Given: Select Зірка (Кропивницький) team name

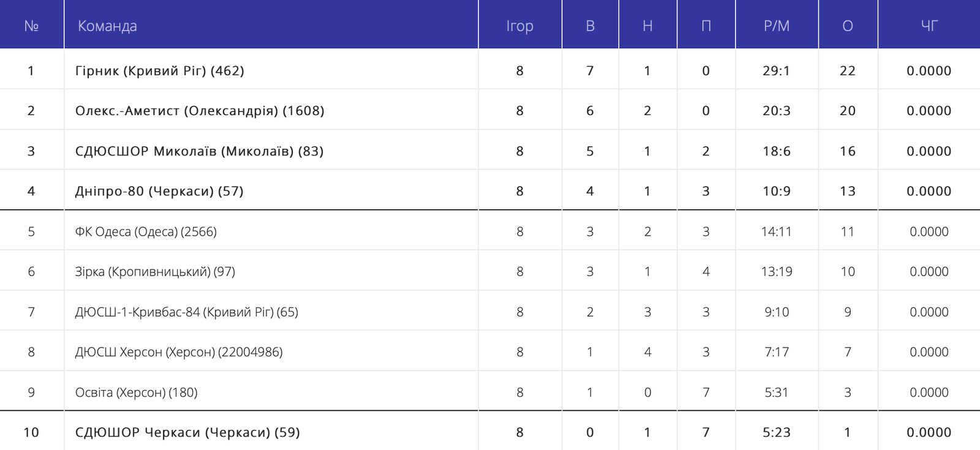Looking at the screenshot, I should [x=155, y=271].
